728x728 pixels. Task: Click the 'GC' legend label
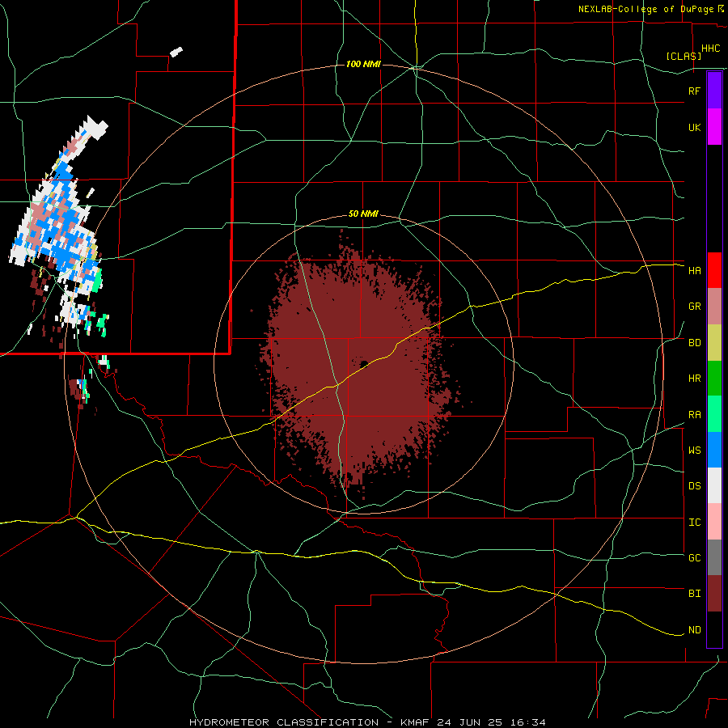694,557
